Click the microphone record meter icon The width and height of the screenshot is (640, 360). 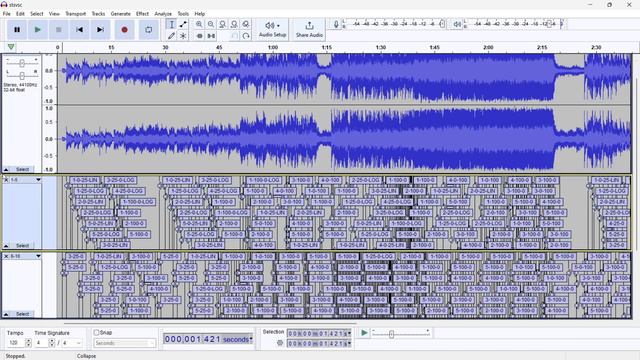(336, 24)
